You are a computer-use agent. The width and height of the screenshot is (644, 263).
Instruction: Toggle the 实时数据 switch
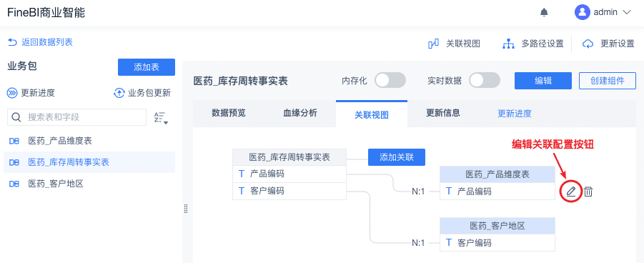click(485, 81)
